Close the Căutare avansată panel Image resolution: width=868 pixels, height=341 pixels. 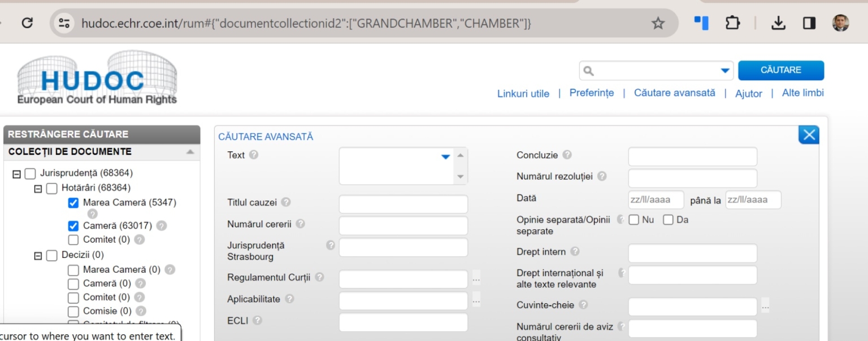click(809, 135)
